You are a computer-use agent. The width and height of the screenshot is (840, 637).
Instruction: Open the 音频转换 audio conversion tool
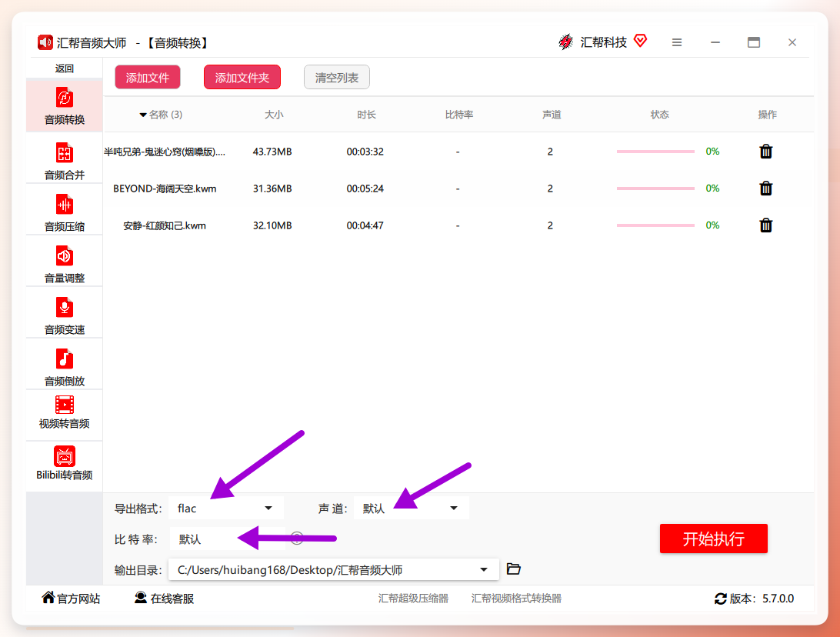tap(65, 105)
